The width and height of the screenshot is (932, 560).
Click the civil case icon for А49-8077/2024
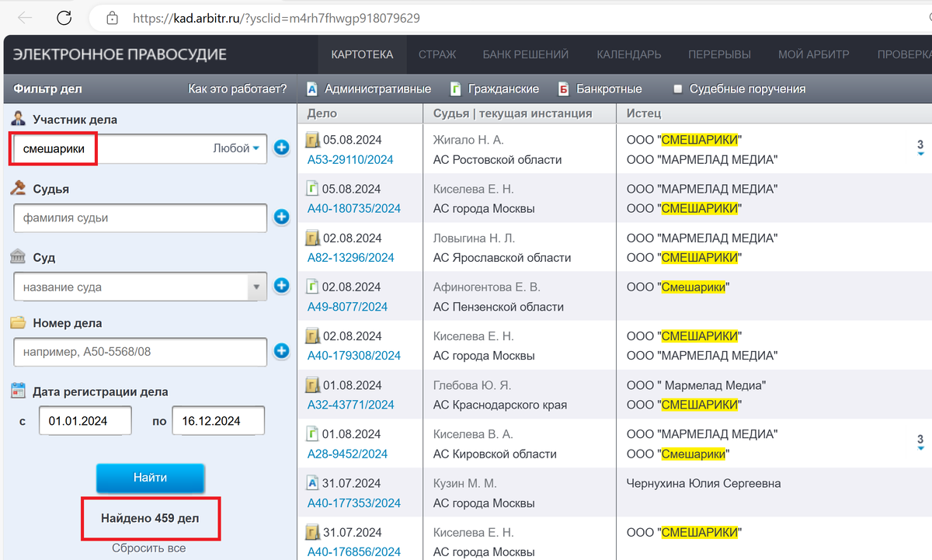click(x=313, y=287)
